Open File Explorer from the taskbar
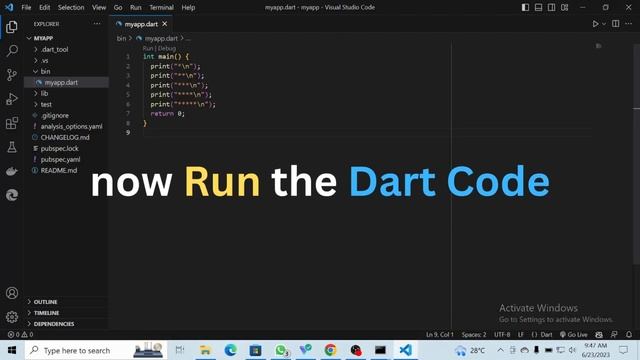The height and width of the screenshot is (360, 640). coord(205,350)
